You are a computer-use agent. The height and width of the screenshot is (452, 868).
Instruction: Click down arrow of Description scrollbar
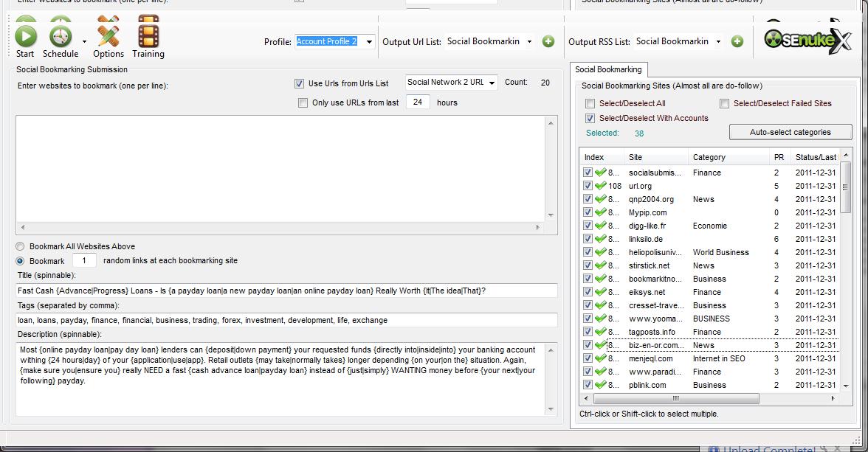[x=551, y=409]
